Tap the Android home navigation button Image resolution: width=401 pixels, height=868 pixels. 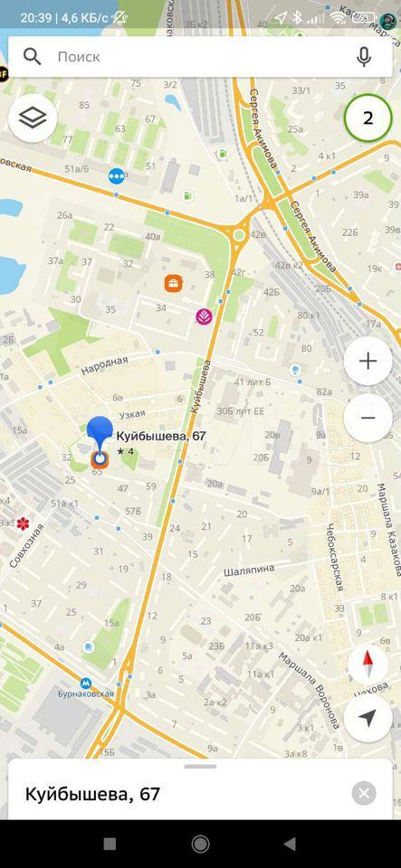click(201, 844)
